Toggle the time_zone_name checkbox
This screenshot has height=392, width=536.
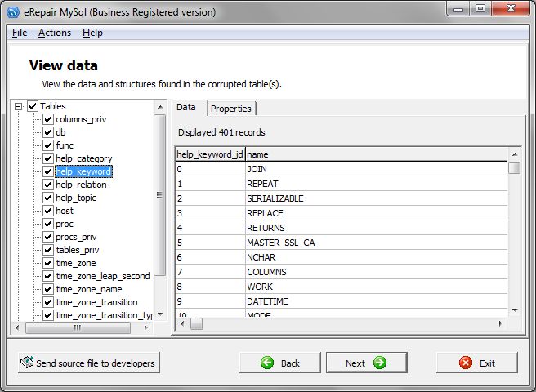click(x=48, y=289)
